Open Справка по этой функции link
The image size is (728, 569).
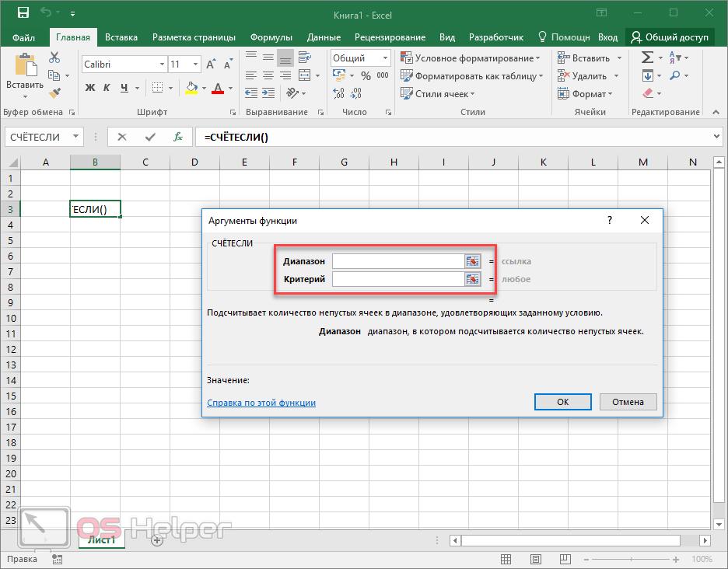[261, 403]
